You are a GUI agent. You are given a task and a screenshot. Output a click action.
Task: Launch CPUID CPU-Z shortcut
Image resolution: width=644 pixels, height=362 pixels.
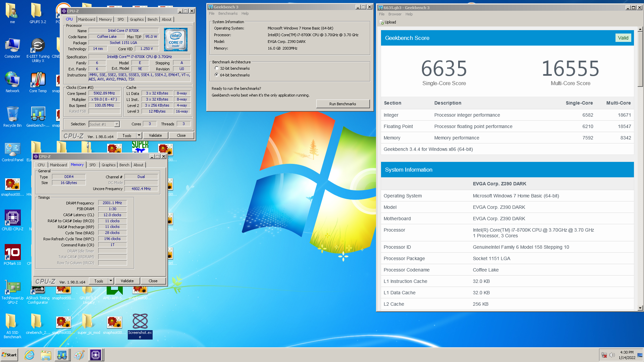click(x=12, y=221)
